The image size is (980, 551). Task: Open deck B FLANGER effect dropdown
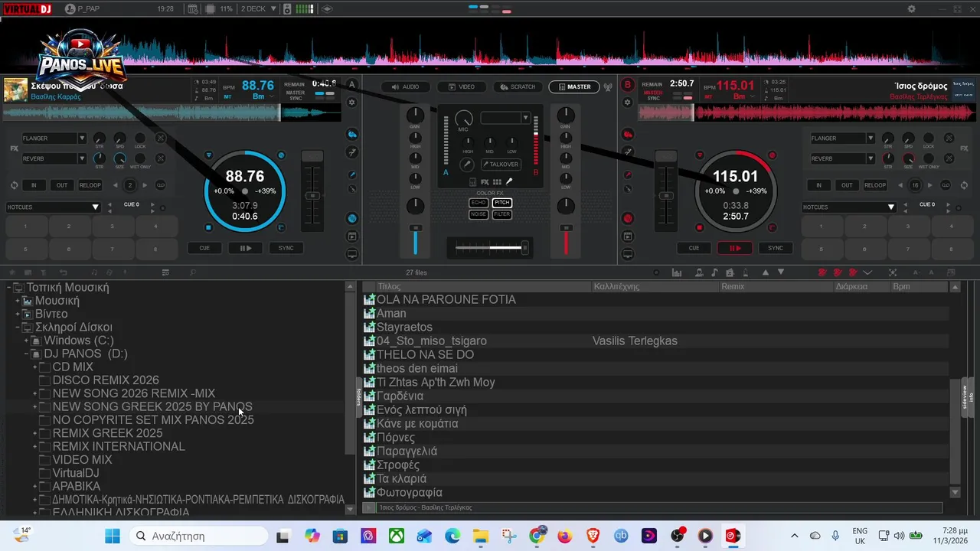point(871,139)
